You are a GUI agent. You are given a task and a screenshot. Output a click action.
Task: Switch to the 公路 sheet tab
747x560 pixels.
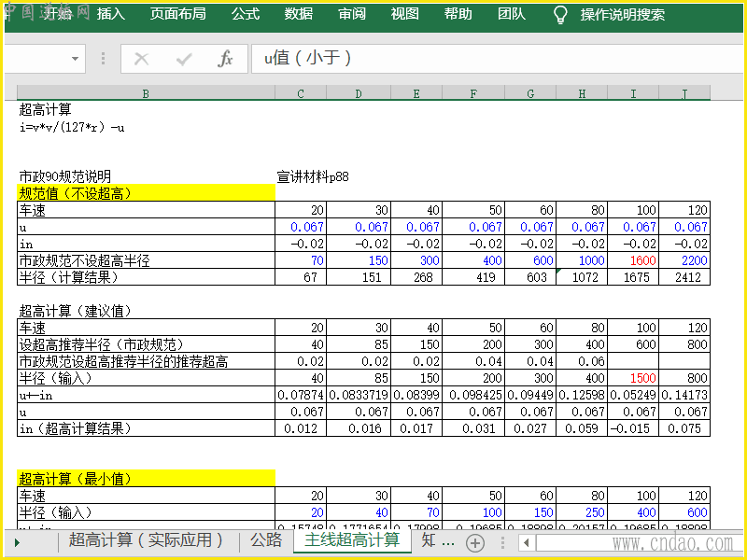pos(266,540)
